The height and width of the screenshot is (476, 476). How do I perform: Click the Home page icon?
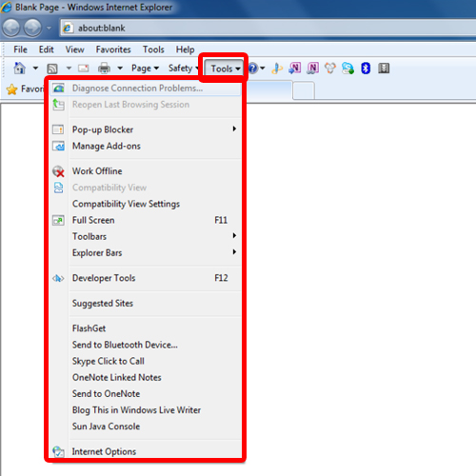coord(20,68)
